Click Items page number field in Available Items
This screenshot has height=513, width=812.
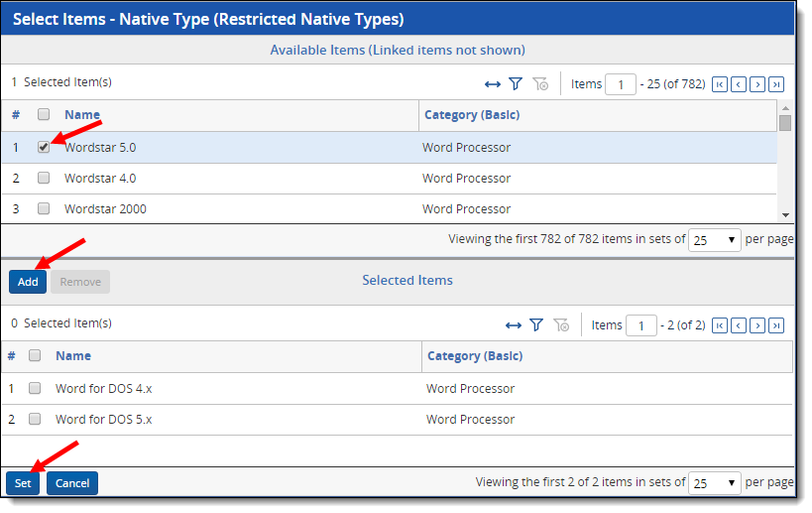(621, 84)
